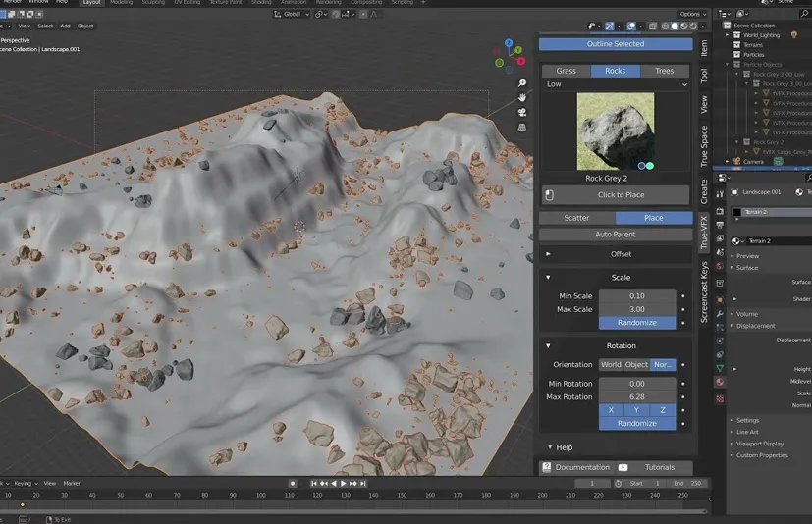Open the Item sidebar tab
Viewport: 812px width, 524px height.
tap(704, 49)
